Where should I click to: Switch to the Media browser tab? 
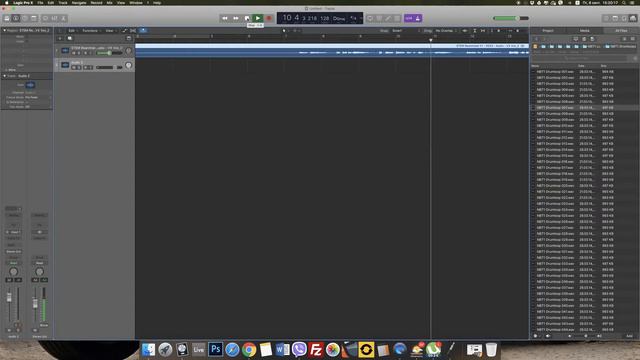(584, 31)
